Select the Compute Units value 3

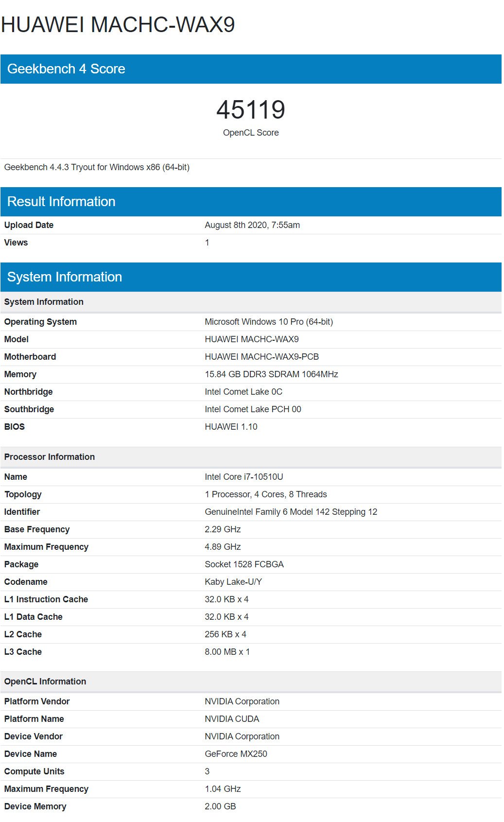(207, 771)
